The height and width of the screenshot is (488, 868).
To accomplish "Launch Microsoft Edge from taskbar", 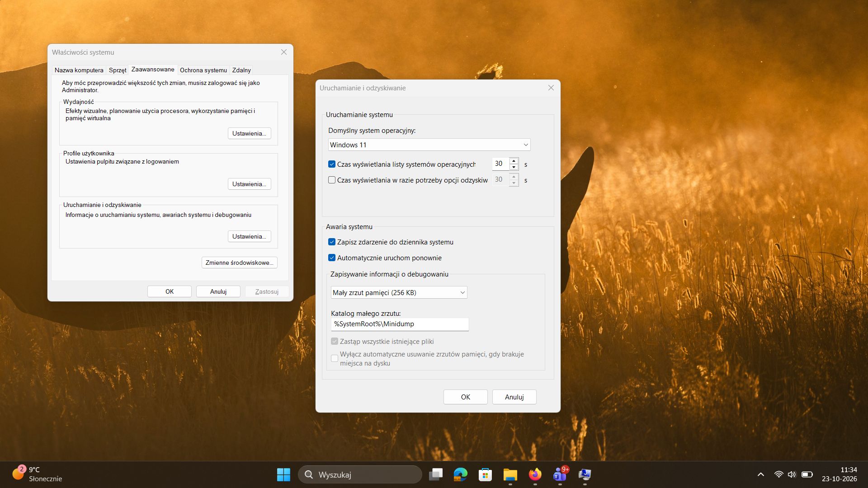I will (460, 474).
